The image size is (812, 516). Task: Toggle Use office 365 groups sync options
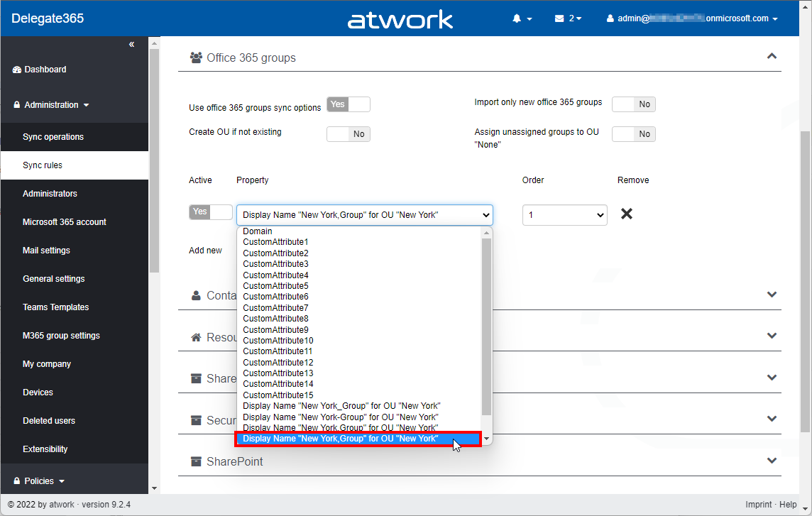pos(349,105)
